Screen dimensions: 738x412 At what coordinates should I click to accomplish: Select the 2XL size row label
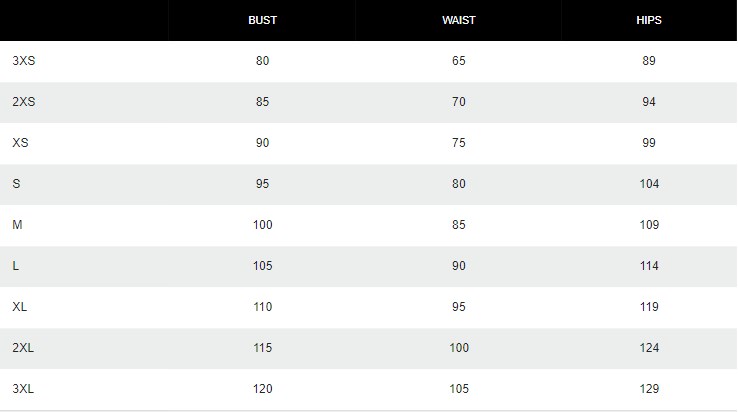click(x=23, y=347)
